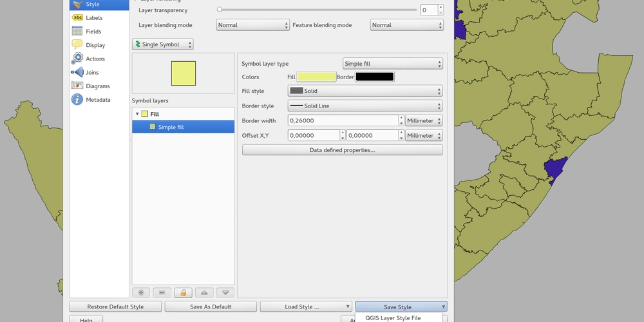Click the Fields table icon
This screenshot has height=322, width=644.
77,31
